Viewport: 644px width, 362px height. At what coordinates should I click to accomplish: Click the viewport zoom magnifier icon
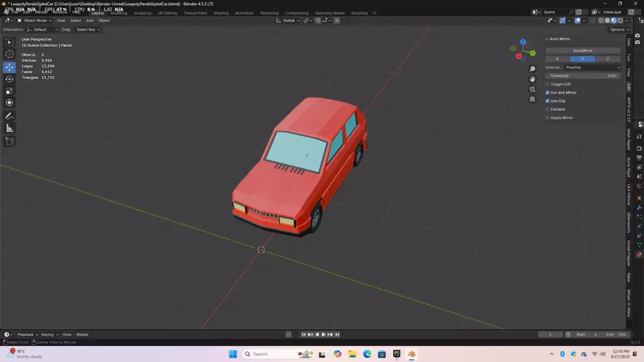click(532, 69)
